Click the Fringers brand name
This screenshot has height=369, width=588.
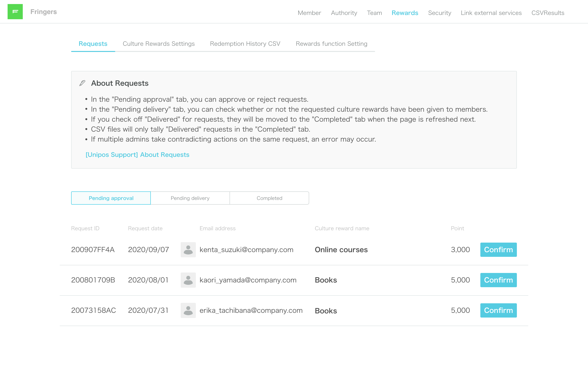point(43,12)
